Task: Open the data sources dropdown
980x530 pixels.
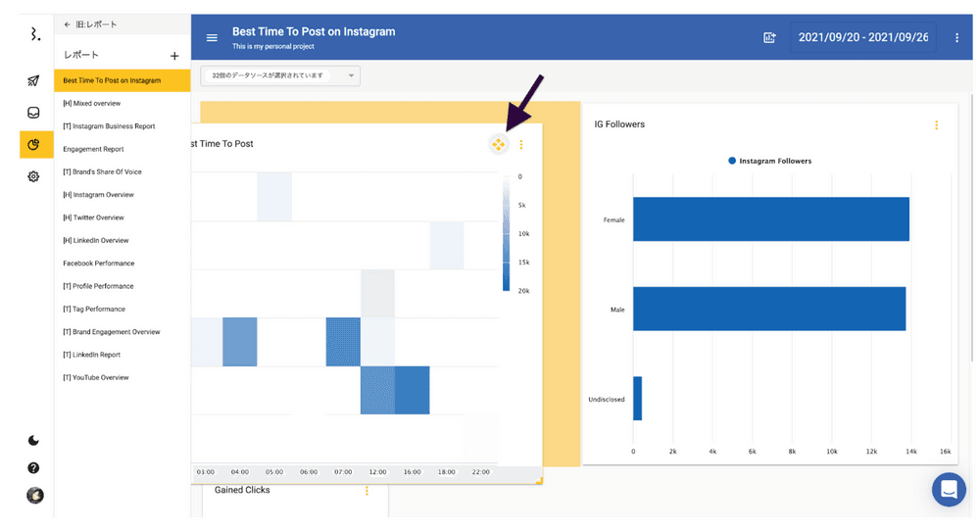Action: (x=280, y=75)
